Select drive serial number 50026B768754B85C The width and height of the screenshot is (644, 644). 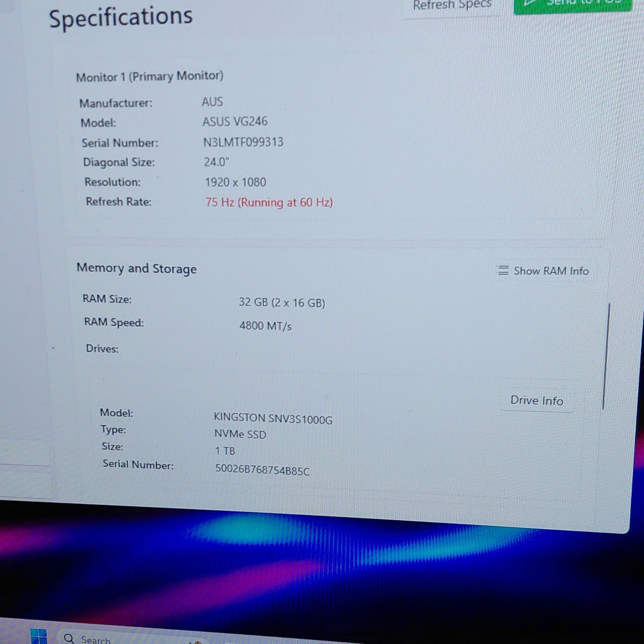click(262, 470)
